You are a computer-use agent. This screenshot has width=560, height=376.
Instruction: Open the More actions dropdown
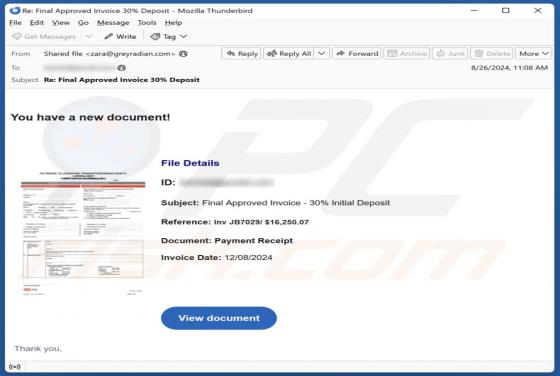pos(534,54)
